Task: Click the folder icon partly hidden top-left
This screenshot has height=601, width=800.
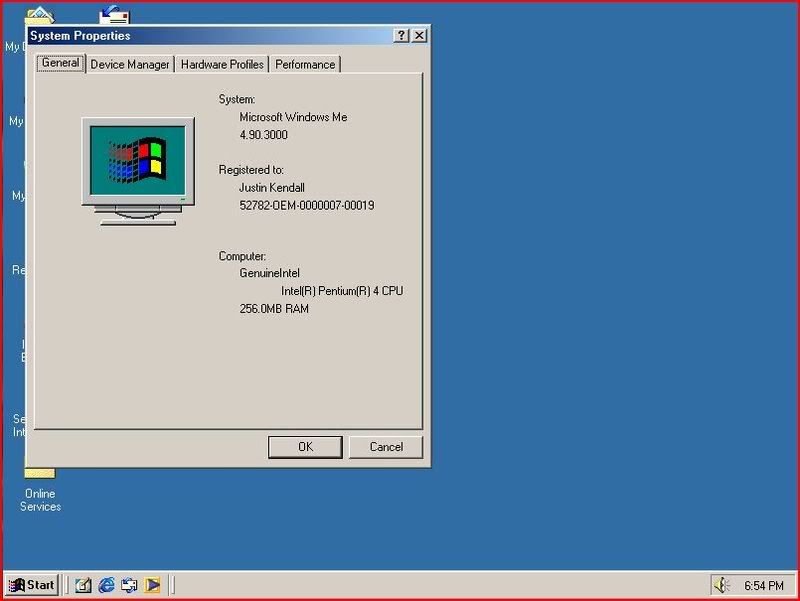Action: [x=40, y=14]
